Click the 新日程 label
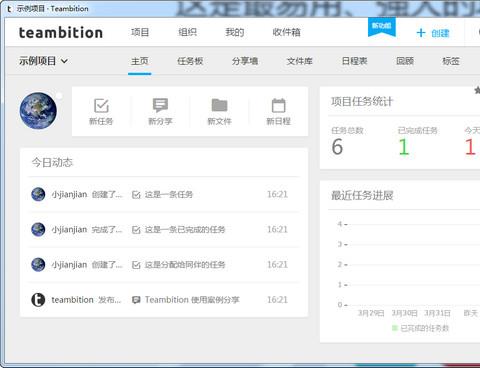Image resolution: width=480 pixels, height=368 pixels. click(279, 121)
